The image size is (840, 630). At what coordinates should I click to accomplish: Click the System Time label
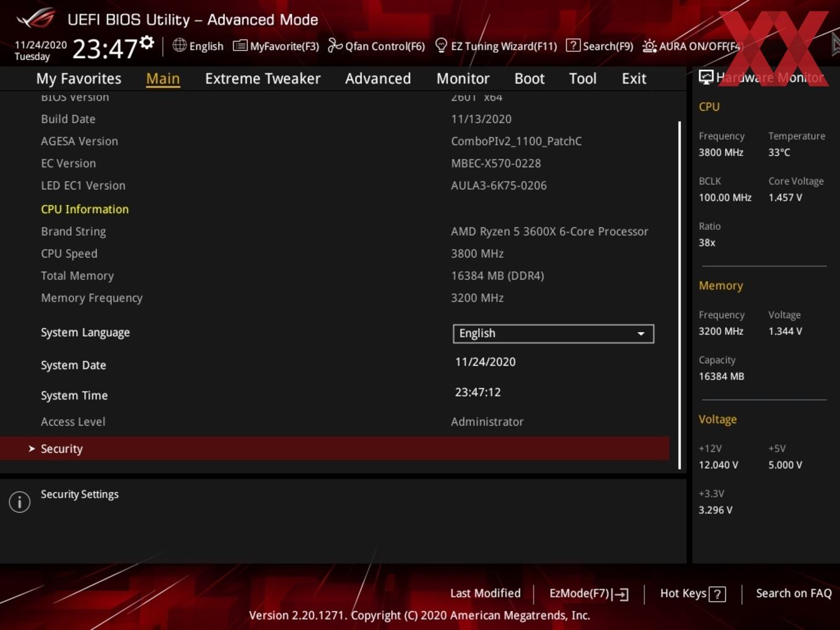coord(74,395)
